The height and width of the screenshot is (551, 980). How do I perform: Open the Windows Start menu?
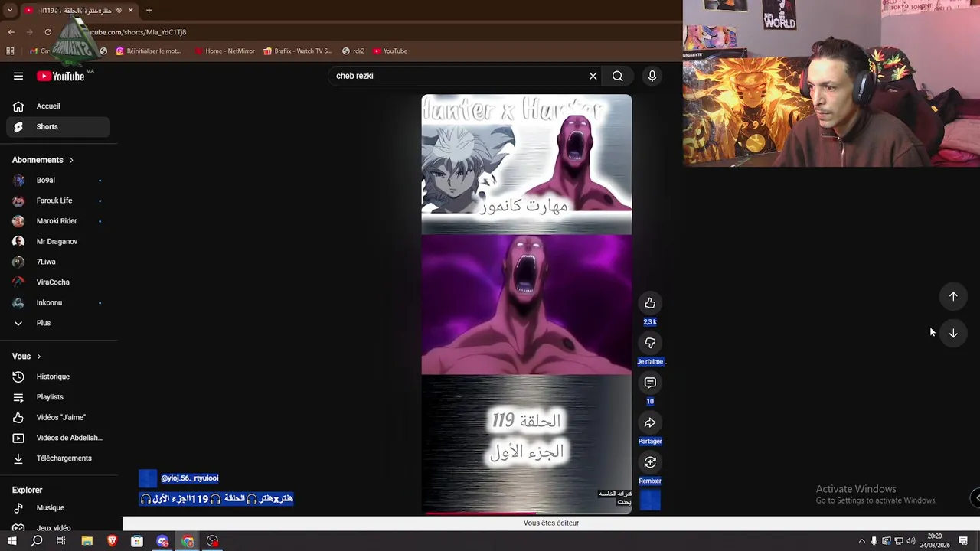[11, 541]
